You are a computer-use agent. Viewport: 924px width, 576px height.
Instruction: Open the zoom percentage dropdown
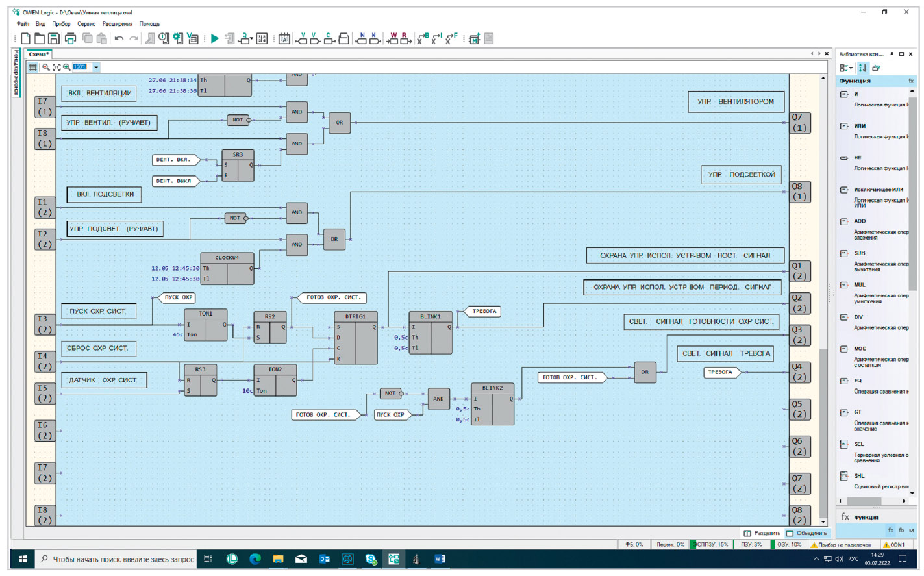point(96,67)
